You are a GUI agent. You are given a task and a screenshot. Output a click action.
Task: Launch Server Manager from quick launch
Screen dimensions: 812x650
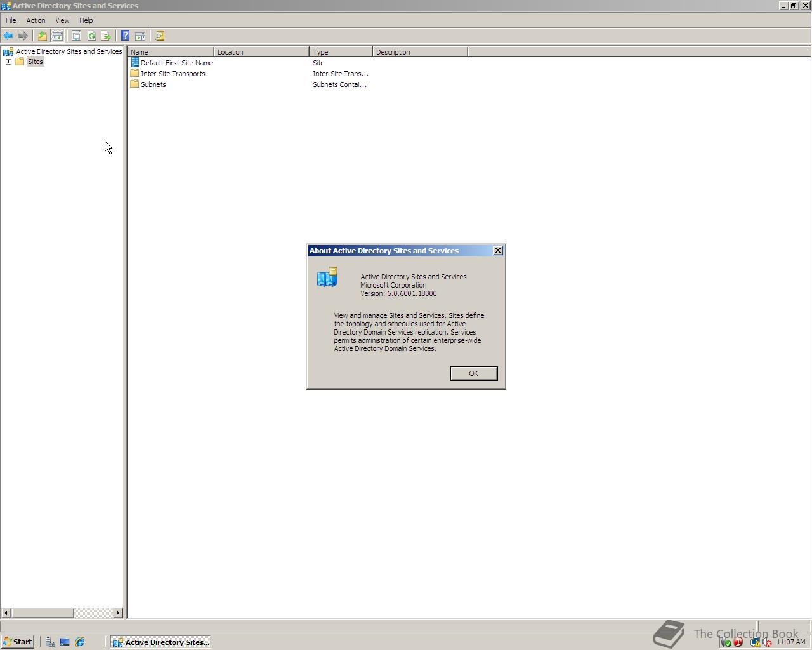(x=50, y=642)
